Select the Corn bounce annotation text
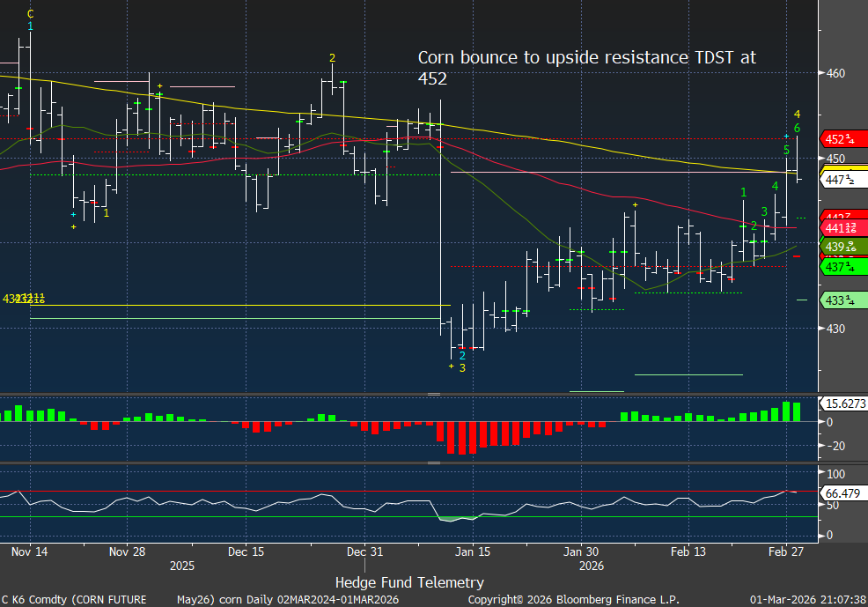This screenshot has height=607, width=868. pyautogui.click(x=585, y=68)
